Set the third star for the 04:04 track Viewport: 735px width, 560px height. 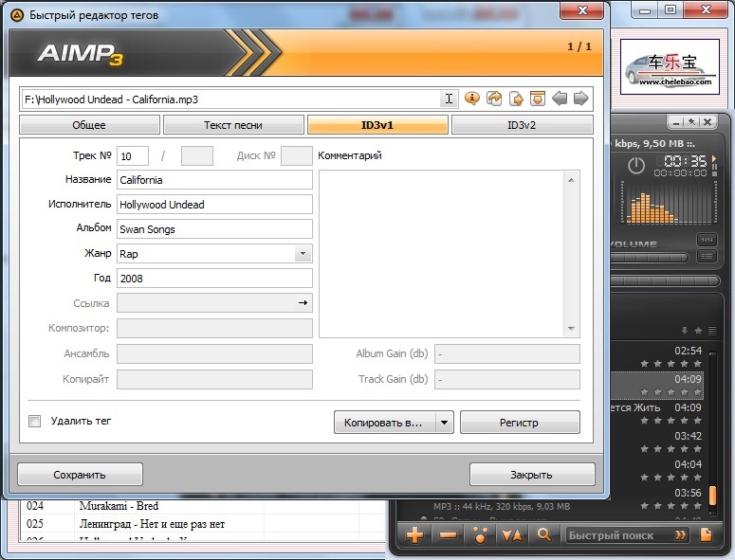671,478
